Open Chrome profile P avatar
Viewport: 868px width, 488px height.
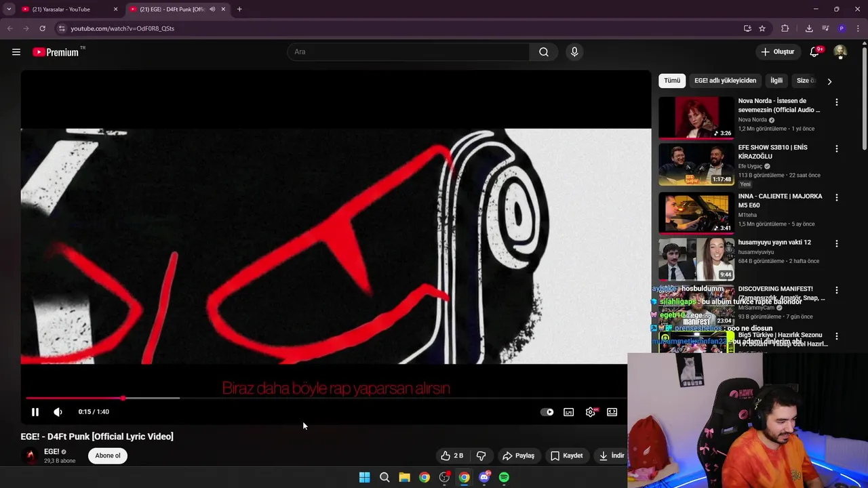(842, 28)
